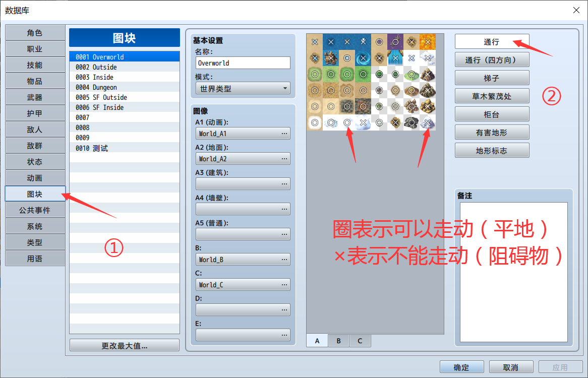Toggle passage on the whirlpool tile

point(363,57)
